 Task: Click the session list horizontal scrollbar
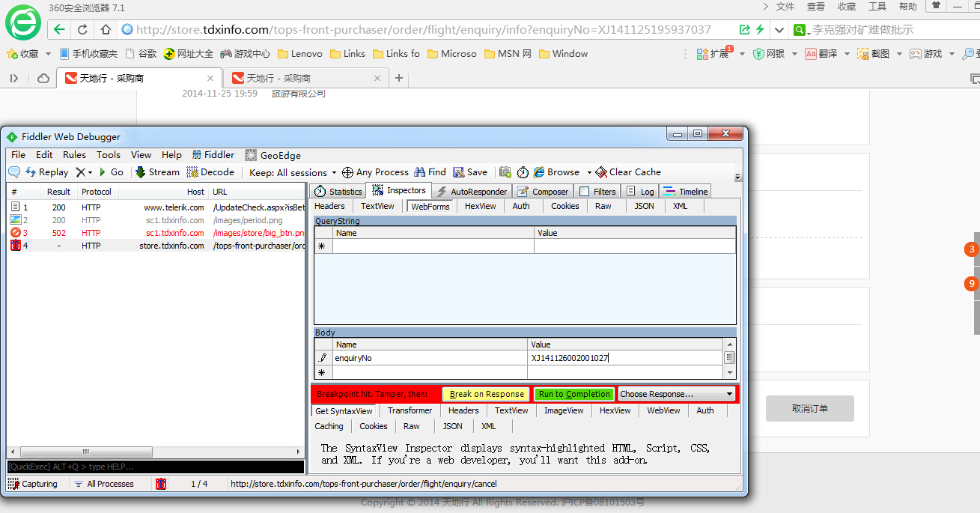click(x=156, y=452)
